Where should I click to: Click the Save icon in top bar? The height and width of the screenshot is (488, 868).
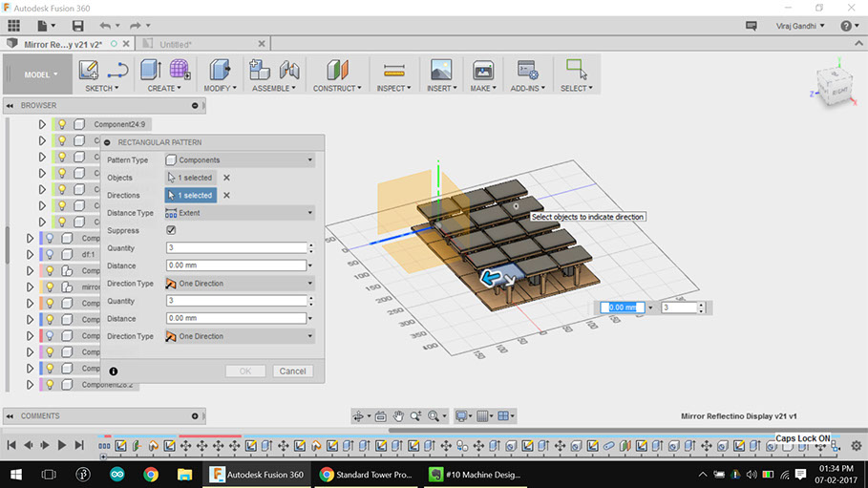coord(77,25)
